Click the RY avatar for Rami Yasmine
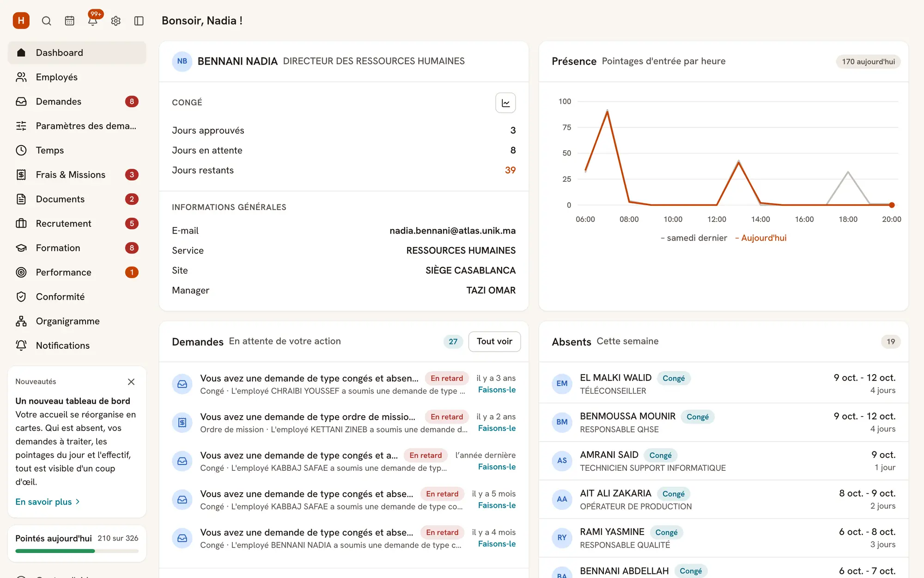Image resolution: width=924 pixels, height=578 pixels. click(562, 537)
